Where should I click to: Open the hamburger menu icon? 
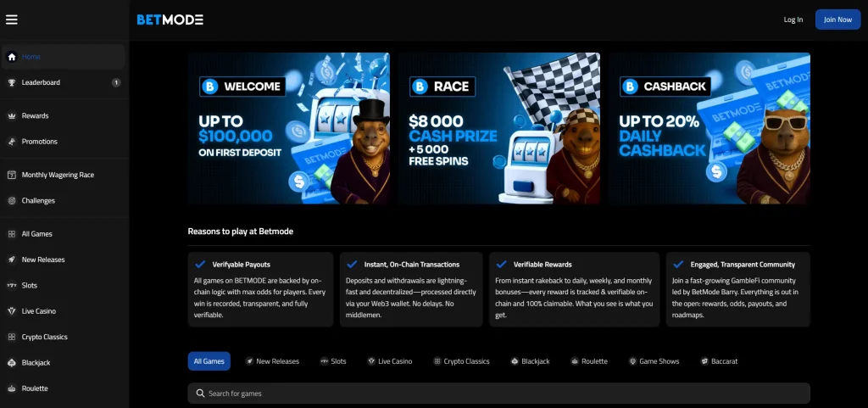pyautogui.click(x=12, y=20)
